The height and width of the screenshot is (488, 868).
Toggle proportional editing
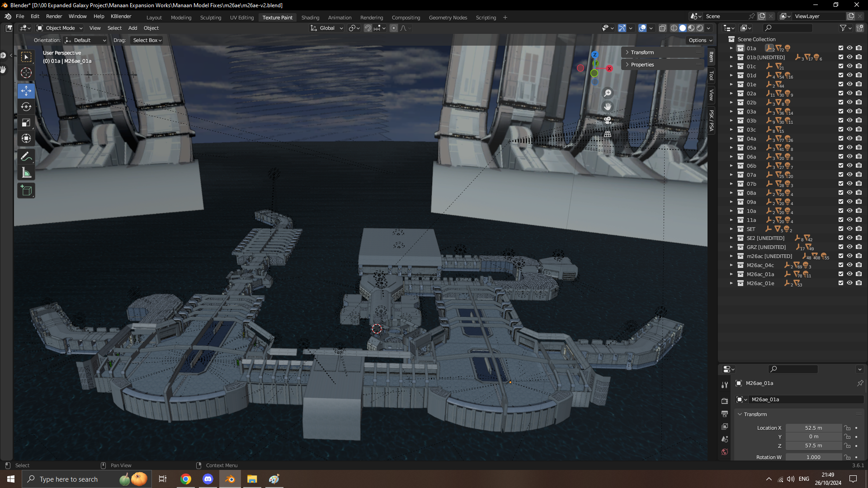tap(394, 28)
